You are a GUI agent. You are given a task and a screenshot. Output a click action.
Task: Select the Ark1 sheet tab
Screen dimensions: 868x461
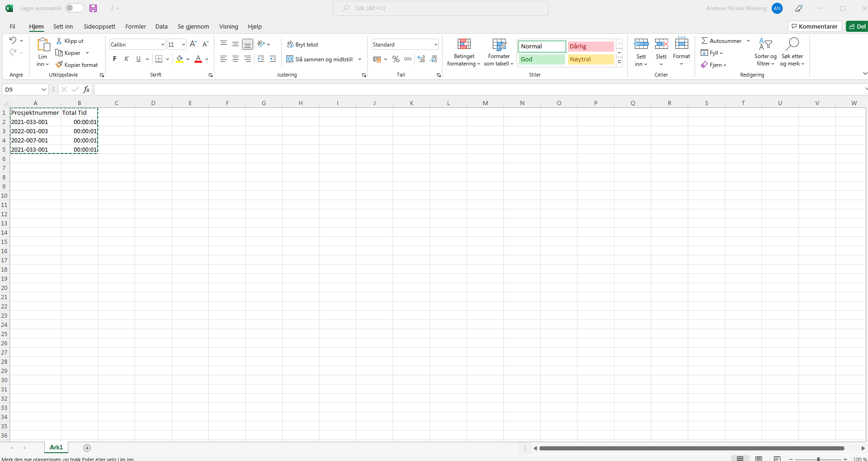[56, 447]
